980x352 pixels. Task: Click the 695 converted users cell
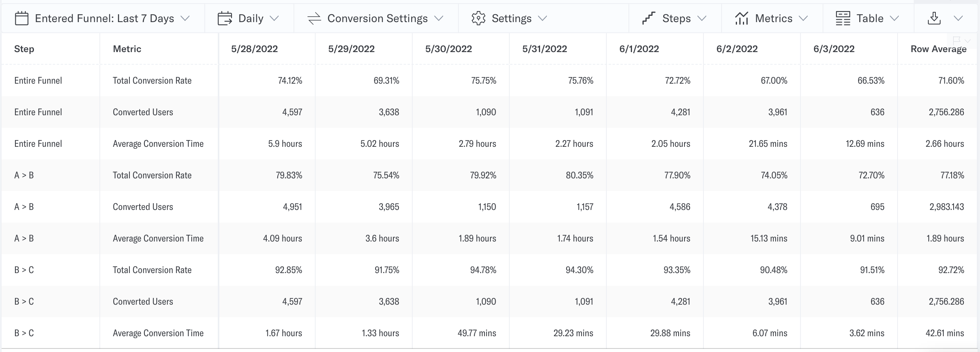coord(877,207)
